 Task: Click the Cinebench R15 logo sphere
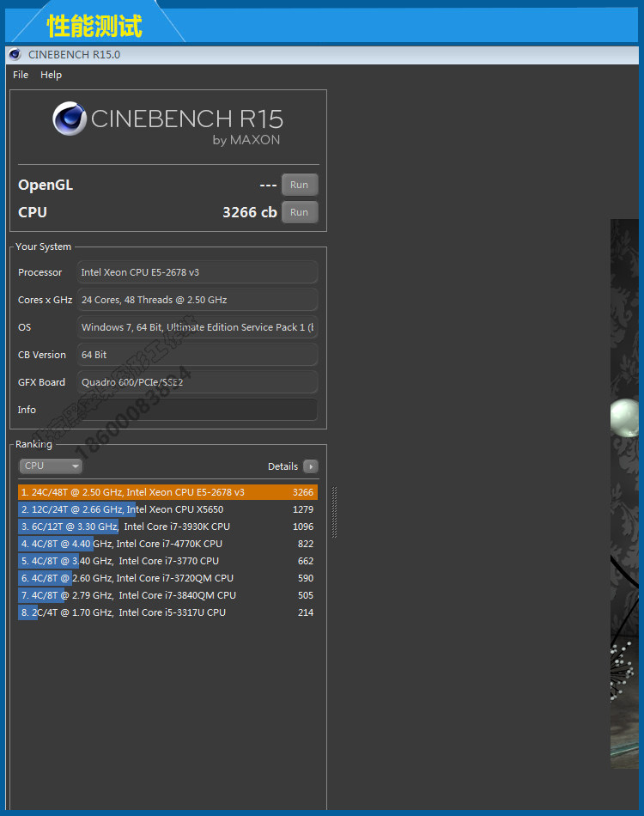(x=70, y=119)
